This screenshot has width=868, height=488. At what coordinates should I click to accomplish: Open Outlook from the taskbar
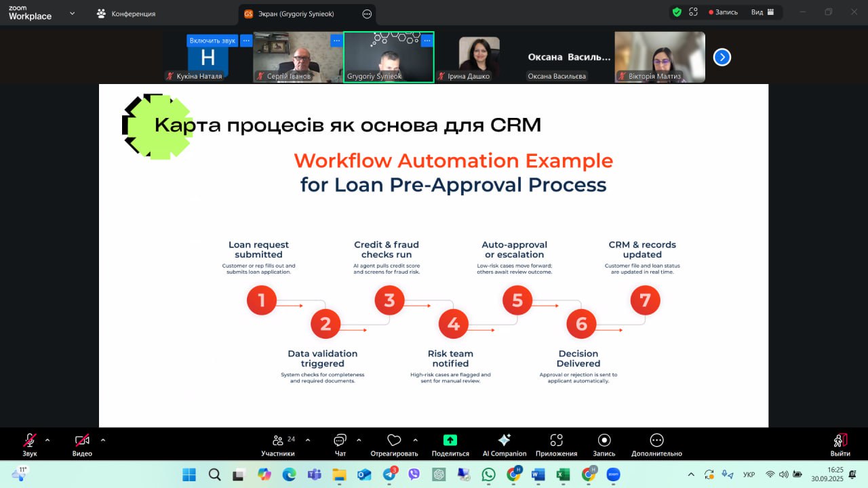pyautogui.click(x=364, y=474)
